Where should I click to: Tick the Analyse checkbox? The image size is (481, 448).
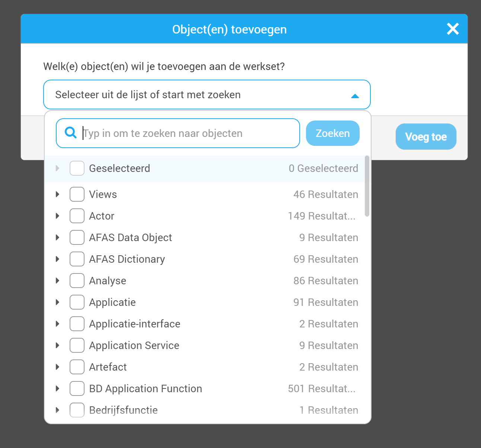tap(77, 281)
